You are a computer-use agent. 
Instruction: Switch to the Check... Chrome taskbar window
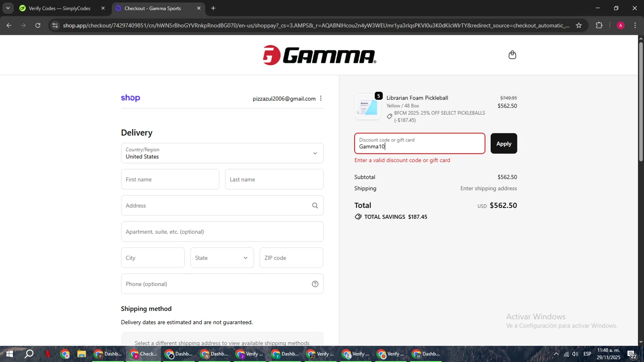(144, 354)
